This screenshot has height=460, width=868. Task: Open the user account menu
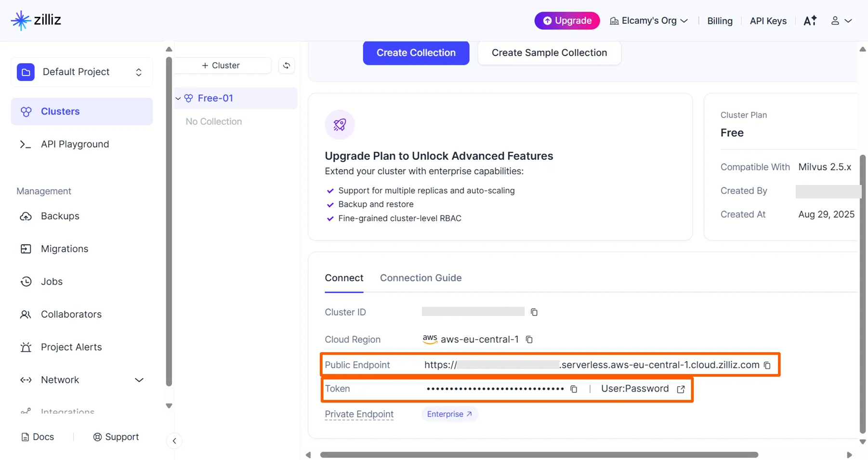point(841,21)
